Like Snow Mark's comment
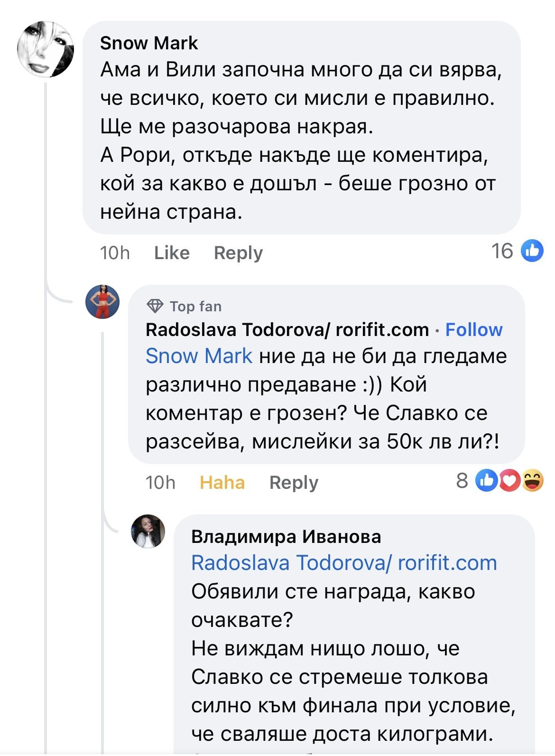 coord(172,253)
